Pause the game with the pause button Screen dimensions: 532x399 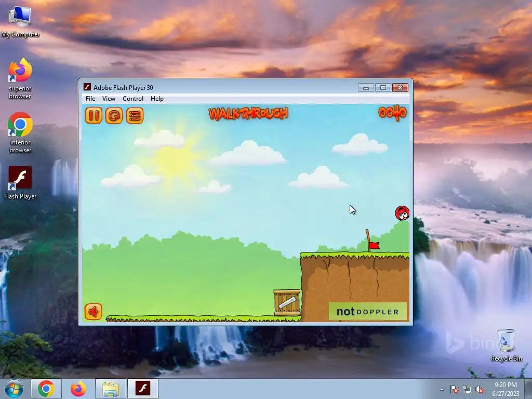point(94,115)
